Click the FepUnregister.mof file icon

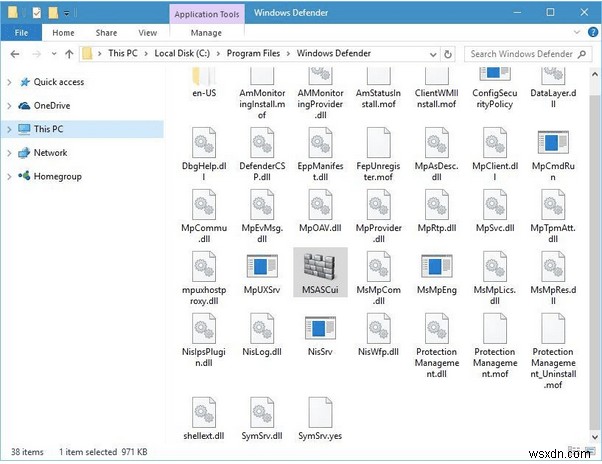(378, 143)
